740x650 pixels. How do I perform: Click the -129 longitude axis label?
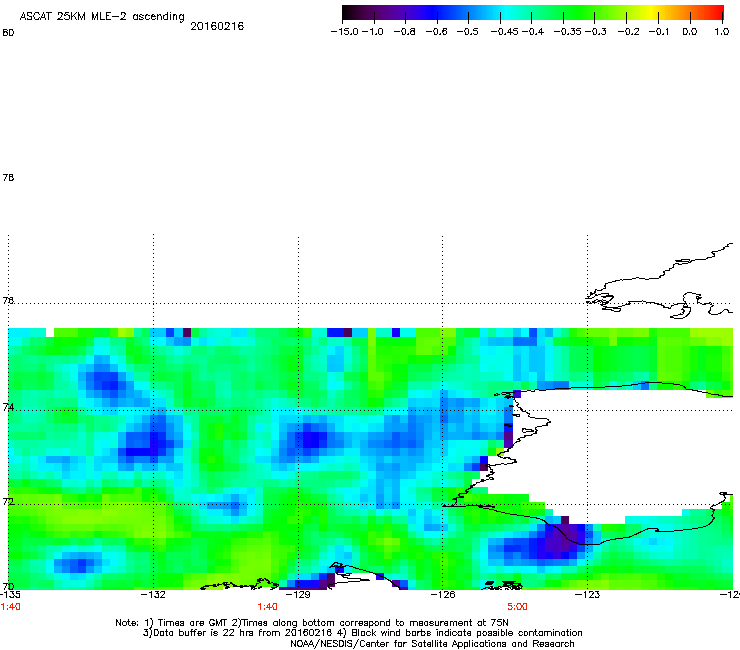pyautogui.click(x=298, y=594)
